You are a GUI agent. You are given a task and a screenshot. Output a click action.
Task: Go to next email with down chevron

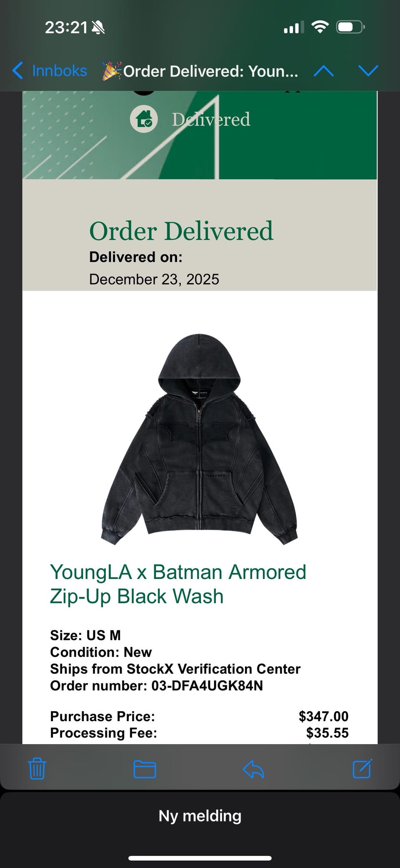368,71
